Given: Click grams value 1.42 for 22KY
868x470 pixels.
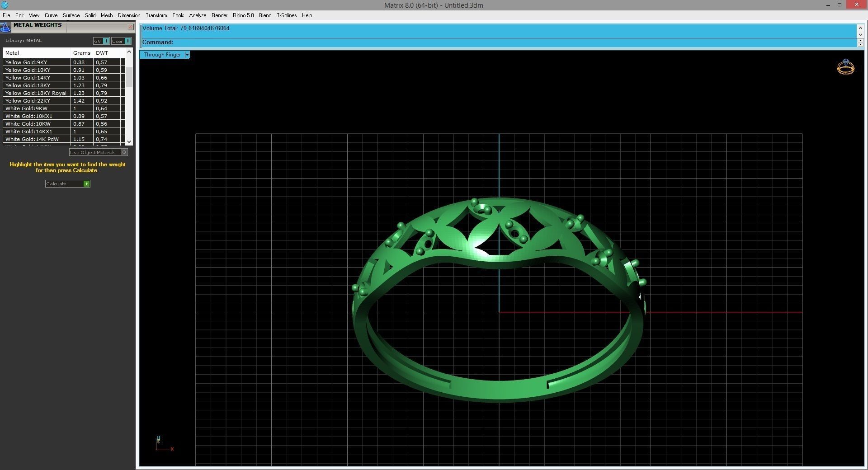Looking at the screenshot, I should pos(79,101).
